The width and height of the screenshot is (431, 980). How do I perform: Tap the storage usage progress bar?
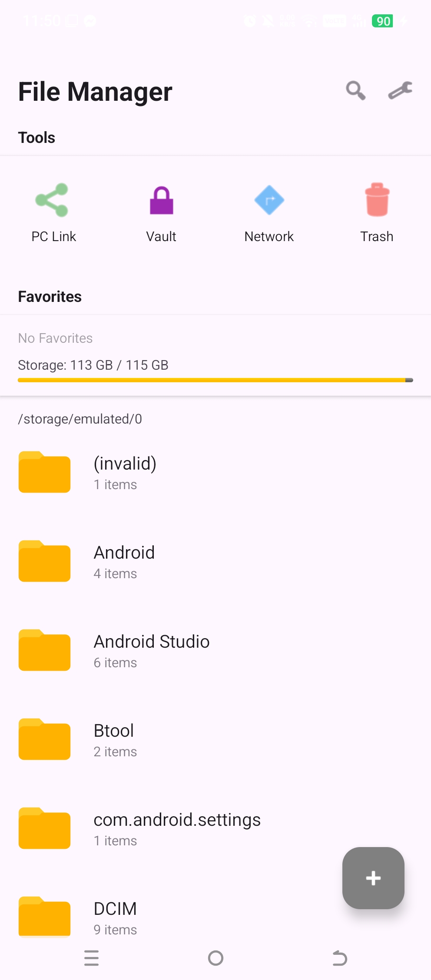point(215,380)
